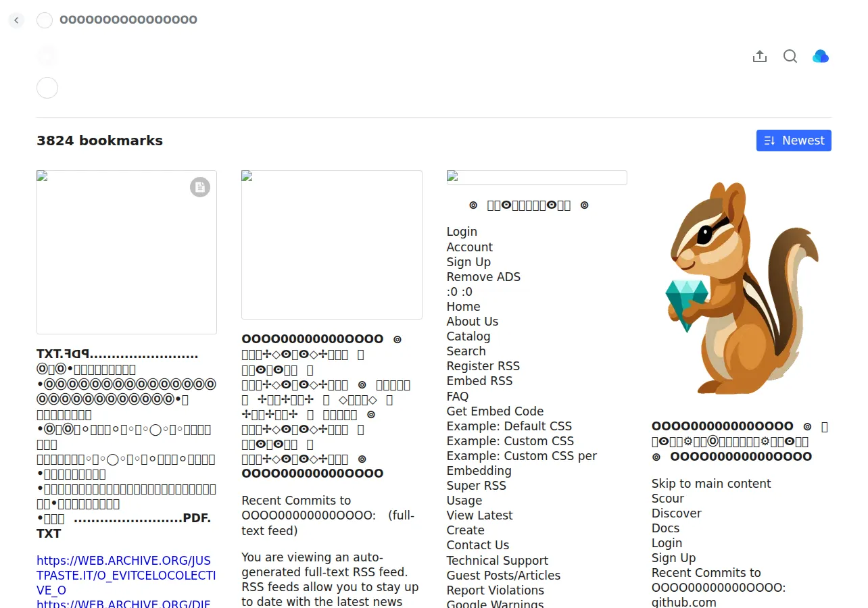Open the Example: Custom CSS link
868x608 pixels.
pos(510,441)
